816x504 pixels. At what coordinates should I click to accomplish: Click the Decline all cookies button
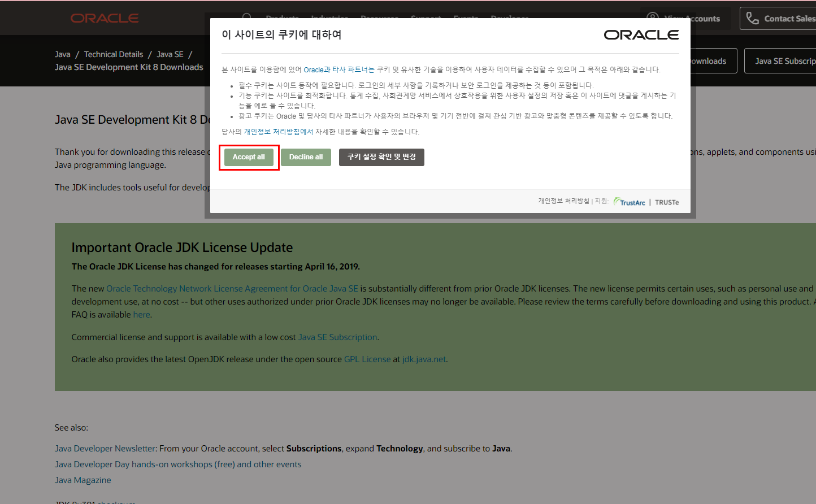tap(306, 157)
